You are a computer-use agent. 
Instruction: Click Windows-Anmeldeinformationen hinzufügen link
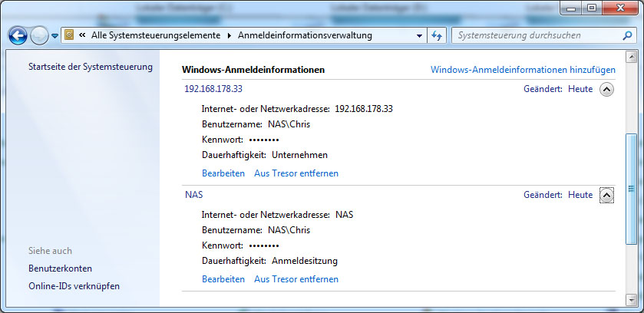(523, 70)
